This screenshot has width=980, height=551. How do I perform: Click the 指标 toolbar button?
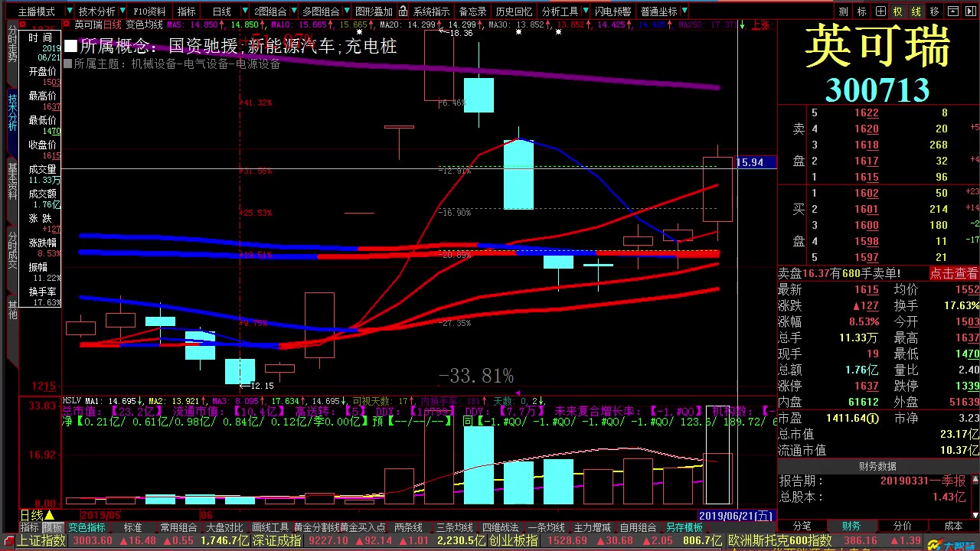[x=187, y=11]
